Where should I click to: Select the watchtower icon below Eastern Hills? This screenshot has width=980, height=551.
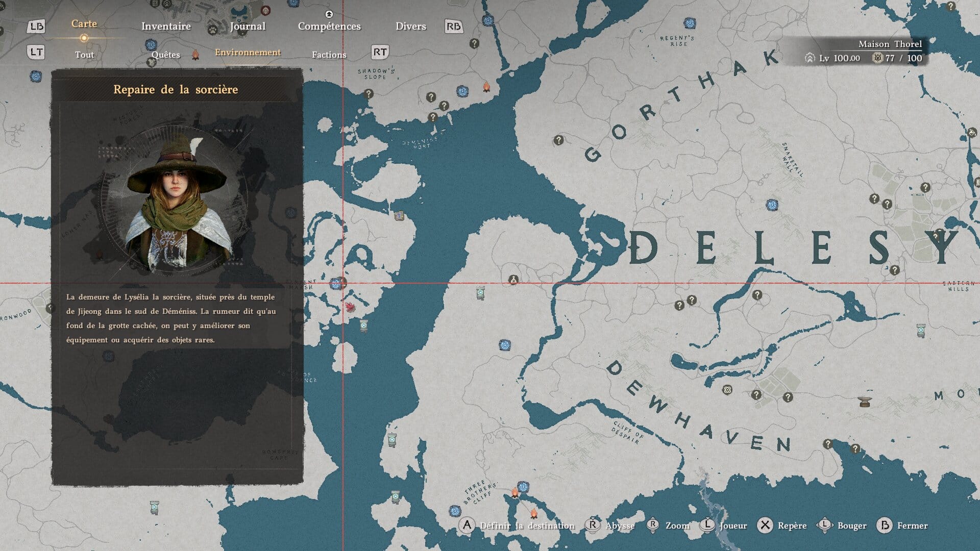point(921,330)
